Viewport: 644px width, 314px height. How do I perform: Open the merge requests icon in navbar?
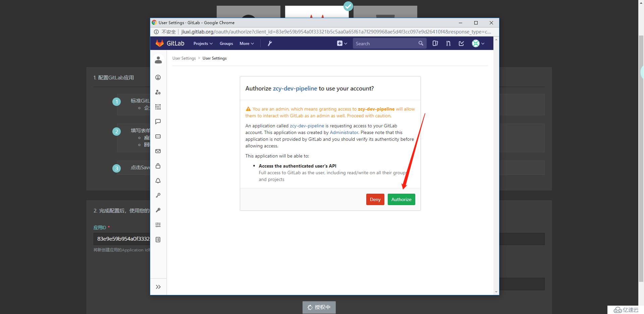point(448,43)
